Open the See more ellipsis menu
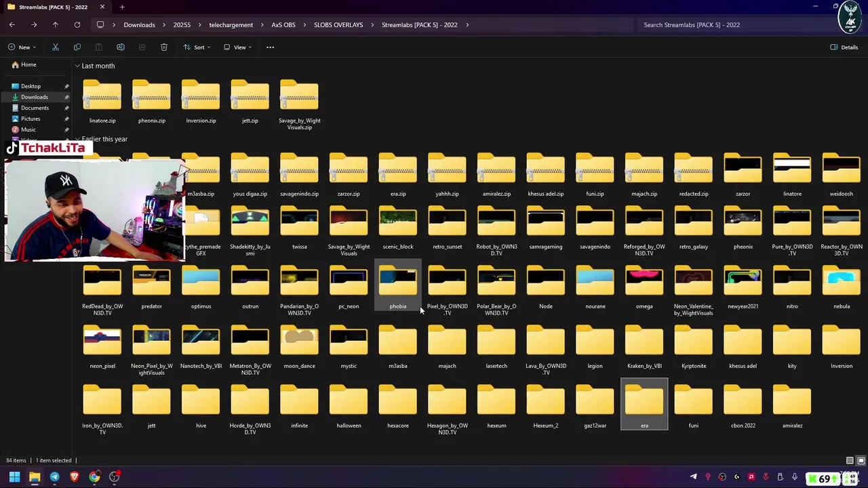 [x=270, y=47]
